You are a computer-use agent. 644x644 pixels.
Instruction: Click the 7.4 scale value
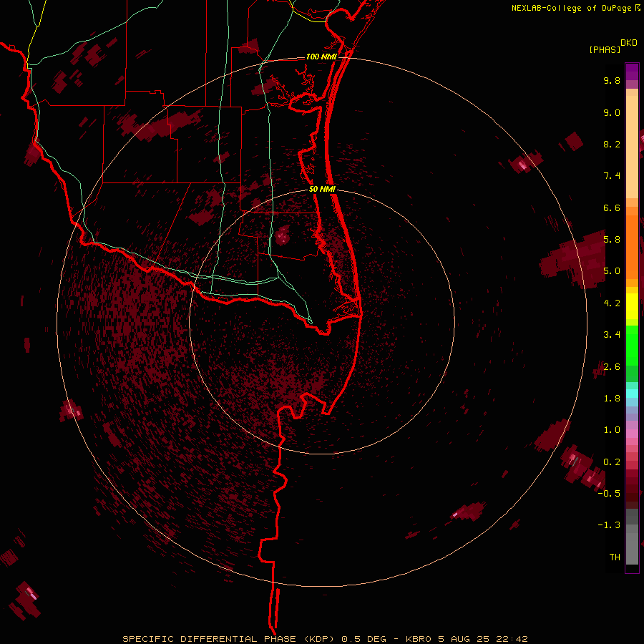[612, 176]
